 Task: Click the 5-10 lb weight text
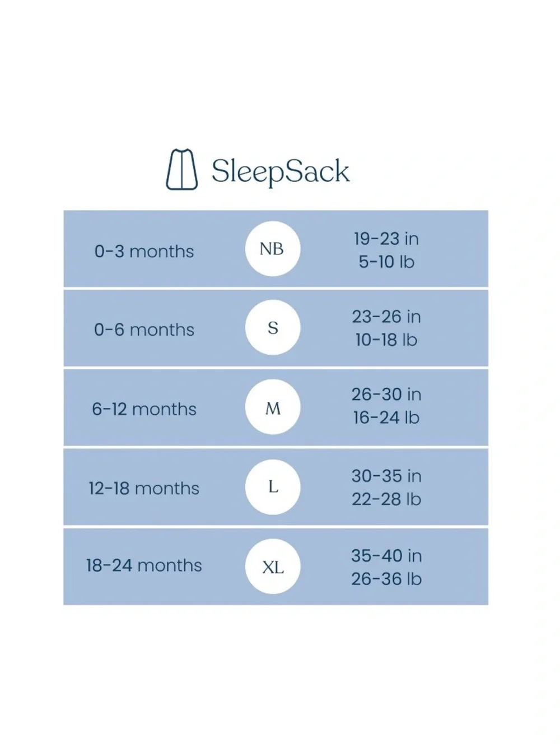[386, 262]
